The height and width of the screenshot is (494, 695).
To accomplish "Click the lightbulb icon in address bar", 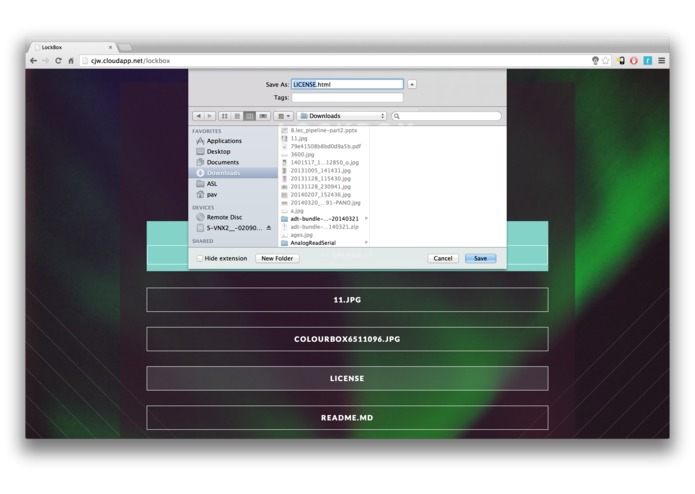I will click(x=595, y=61).
